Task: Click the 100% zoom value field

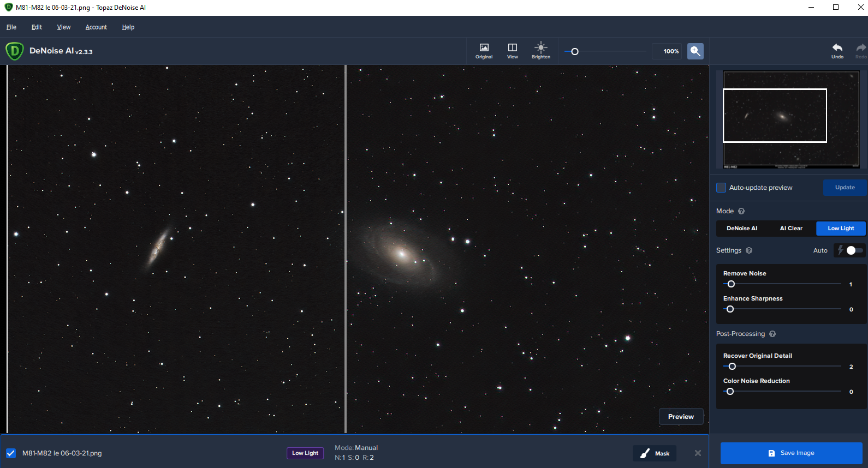Action: click(x=667, y=51)
